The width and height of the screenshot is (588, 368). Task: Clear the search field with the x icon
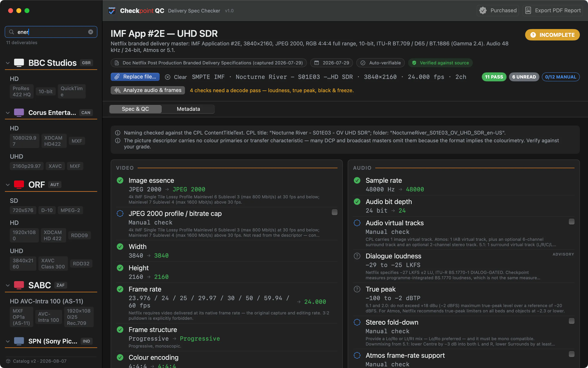91,32
